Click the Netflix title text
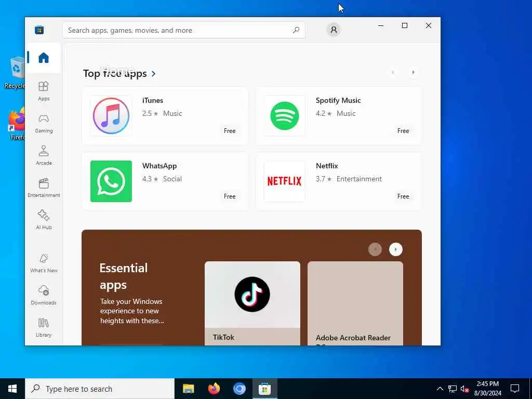532x399 pixels. (327, 166)
